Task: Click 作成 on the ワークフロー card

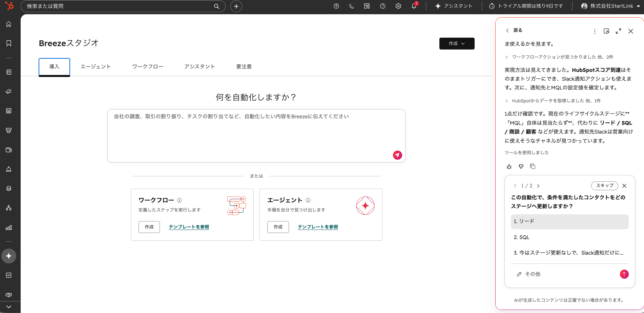Action: point(149,227)
